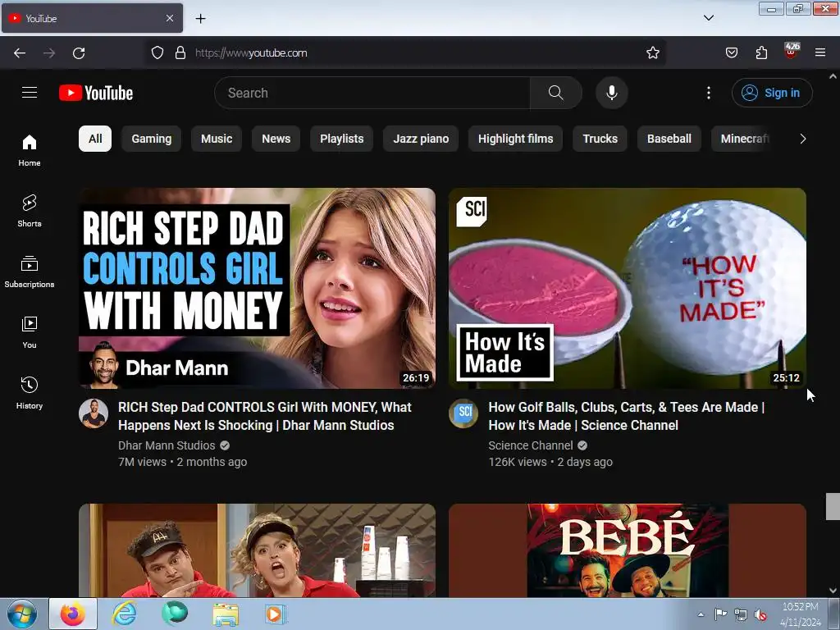This screenshot has height=630, width=840.
Task: Select the Trucks filter chip
Action: 600,139
